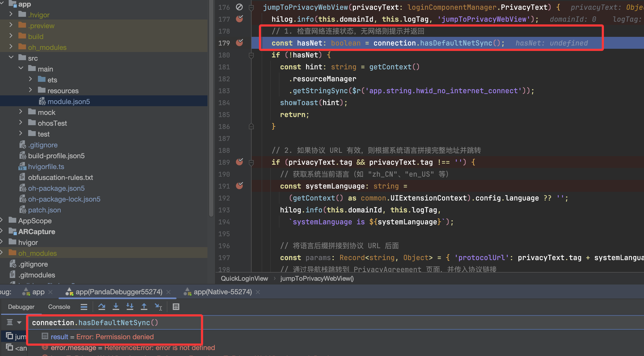This screenshot has width=644, height=356.
Task: Expand the build folder
Action: tap(11, 36)
